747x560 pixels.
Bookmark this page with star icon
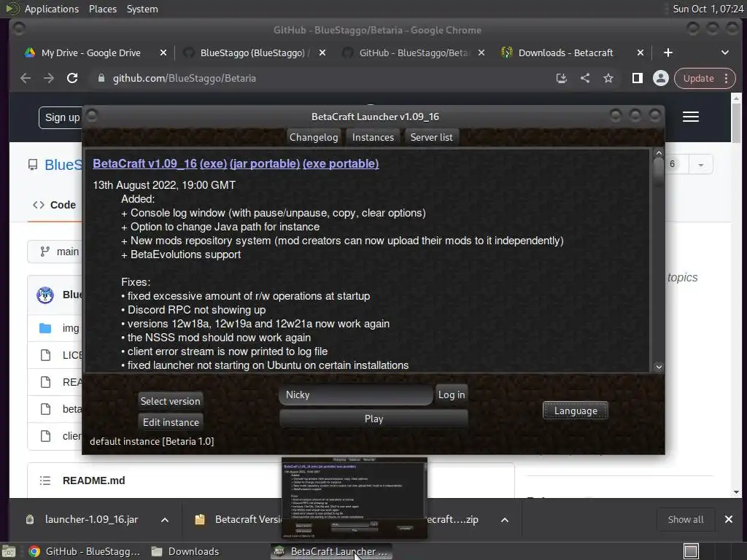608,78
